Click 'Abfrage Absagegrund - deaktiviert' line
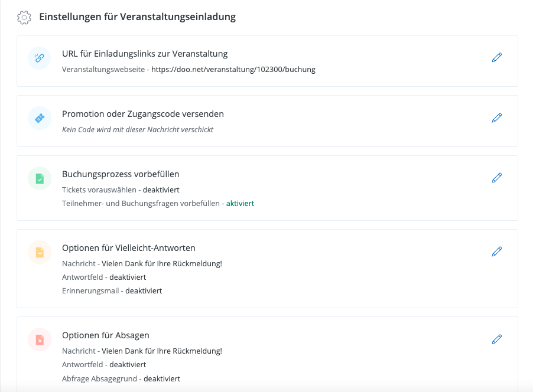 pos(121,378)
